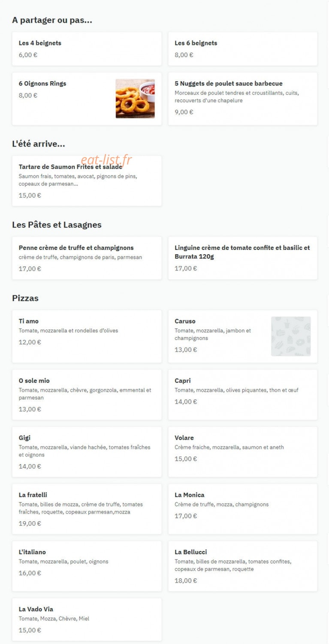The image size is (329, 644).
Task: Choose the Ti amo pizza
Action: (x=87, y=336)
